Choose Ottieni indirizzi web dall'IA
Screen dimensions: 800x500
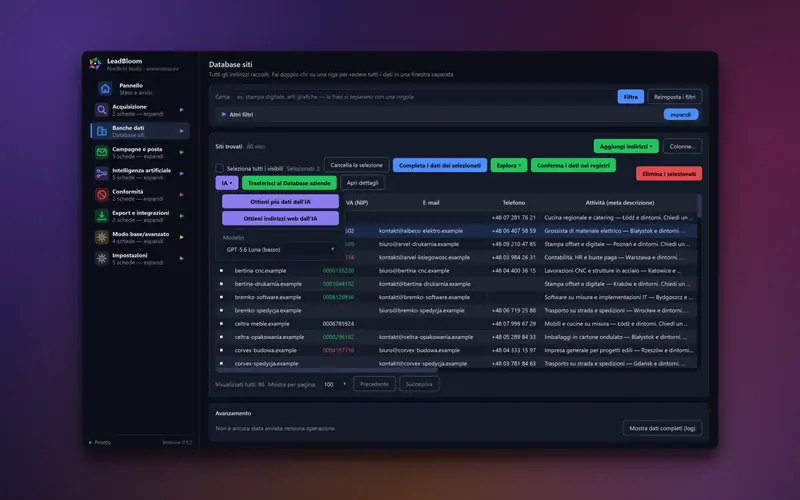point(280,218)
